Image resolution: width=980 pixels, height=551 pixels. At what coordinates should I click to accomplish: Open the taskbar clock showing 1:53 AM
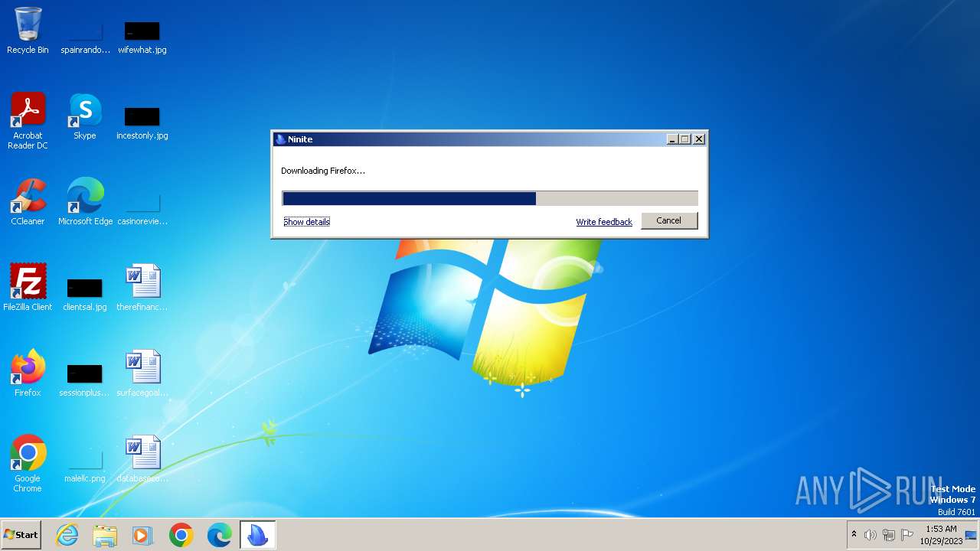tap(941, 535)
